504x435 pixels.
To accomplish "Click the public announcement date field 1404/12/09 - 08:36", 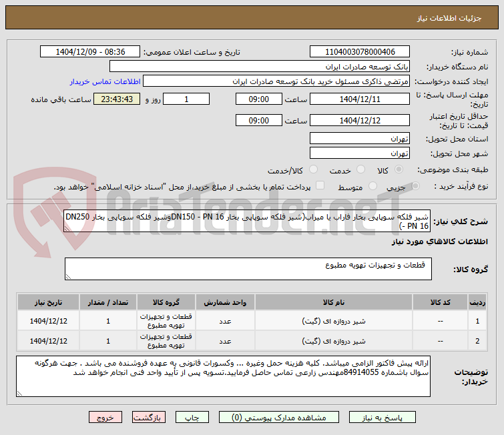I will click(x=90, y=52).
